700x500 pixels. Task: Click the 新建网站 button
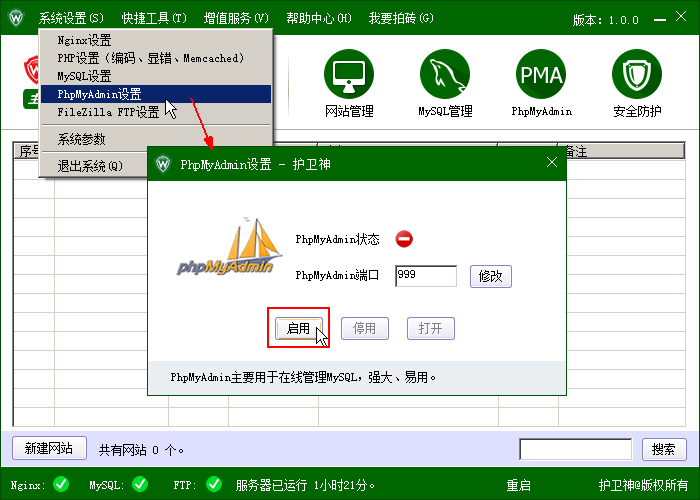click(49, 448)
